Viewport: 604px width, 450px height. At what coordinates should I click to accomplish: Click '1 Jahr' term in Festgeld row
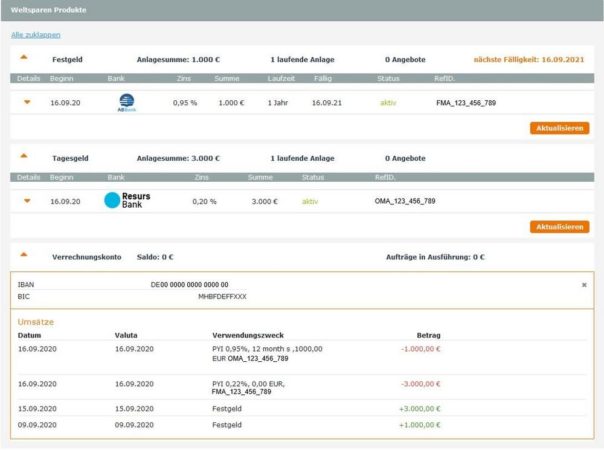278,103
